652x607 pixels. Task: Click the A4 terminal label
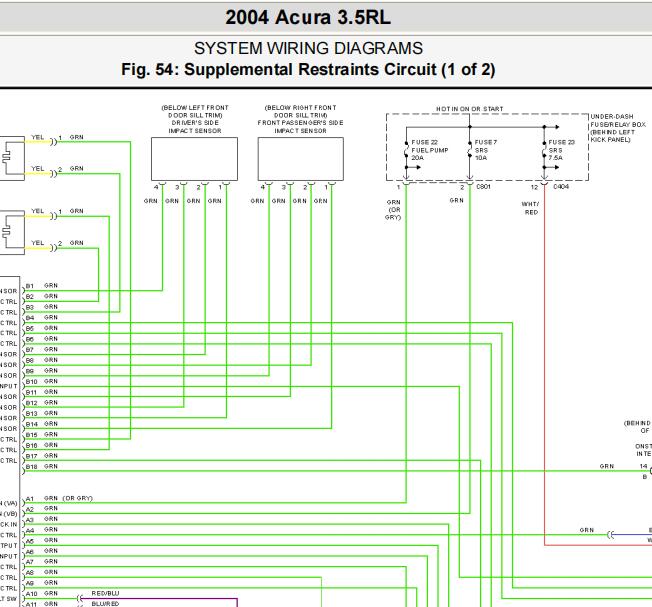[30, 531]
